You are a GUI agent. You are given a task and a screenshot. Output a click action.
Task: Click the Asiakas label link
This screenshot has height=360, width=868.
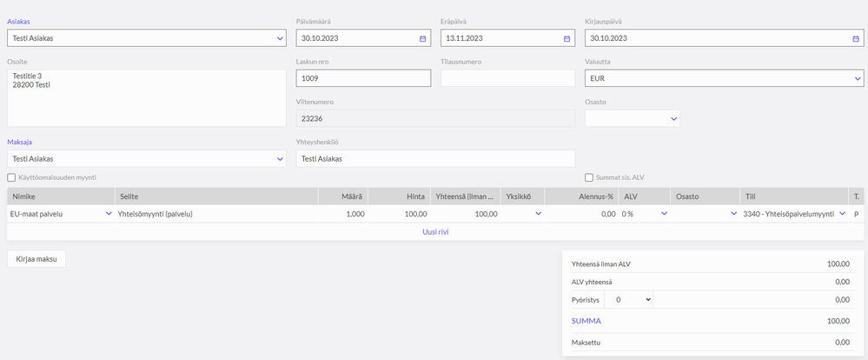click(18, 22)
